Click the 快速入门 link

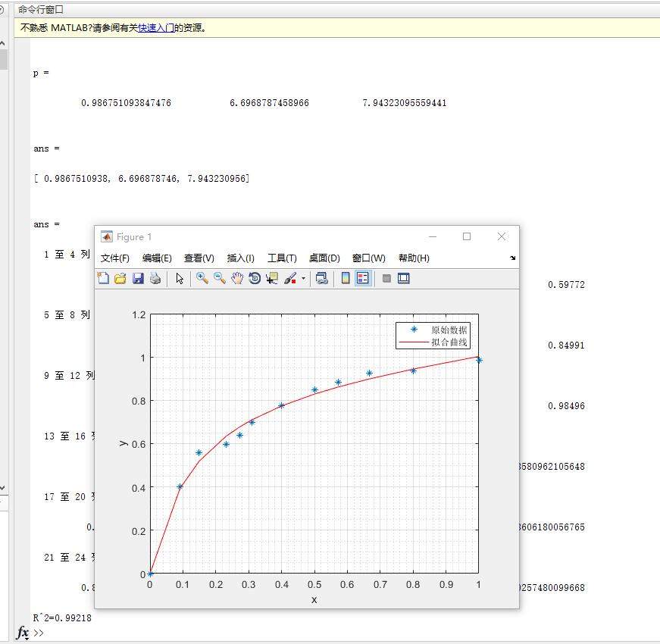click(x=155, y=28)
